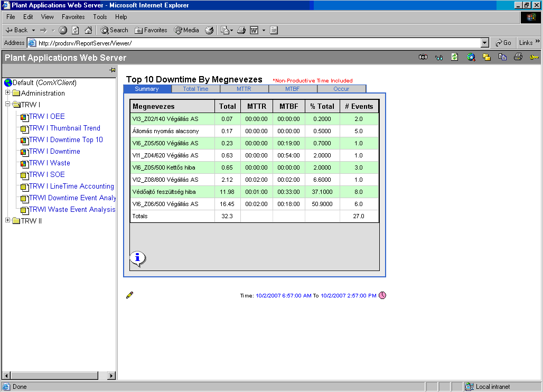Viewport: 543px width, 392px height.
Task: Click the browser Home icon
Action: pyautogui.click(x=88, y=31)
